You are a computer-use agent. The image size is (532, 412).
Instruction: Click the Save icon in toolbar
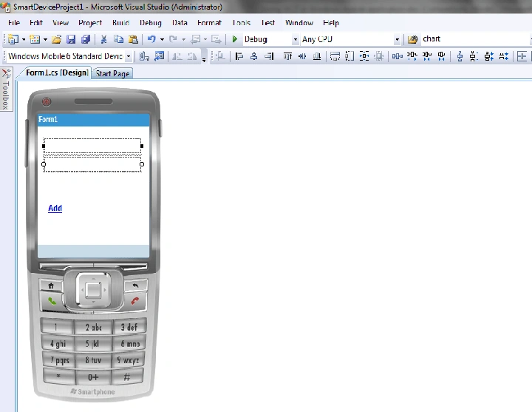tap(71, 39)
